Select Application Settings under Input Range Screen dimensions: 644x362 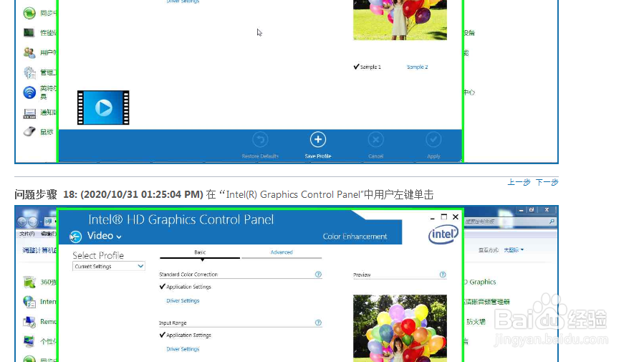(186, 335)
